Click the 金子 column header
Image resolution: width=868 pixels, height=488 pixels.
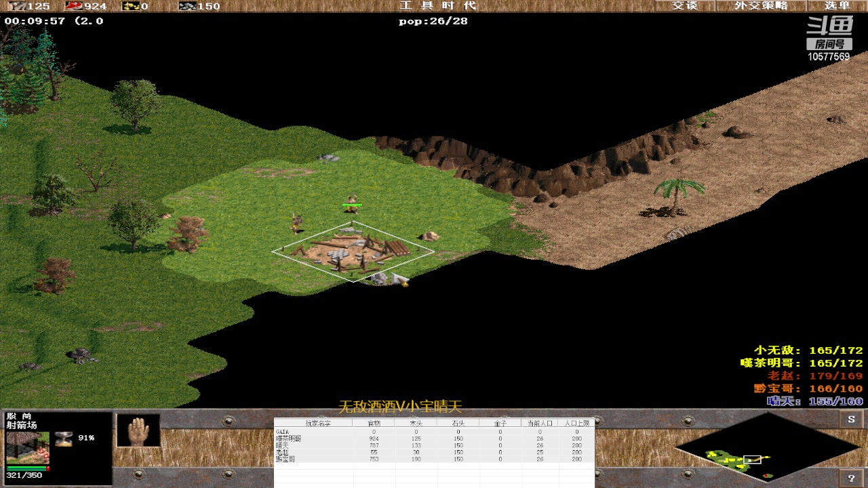500,423
